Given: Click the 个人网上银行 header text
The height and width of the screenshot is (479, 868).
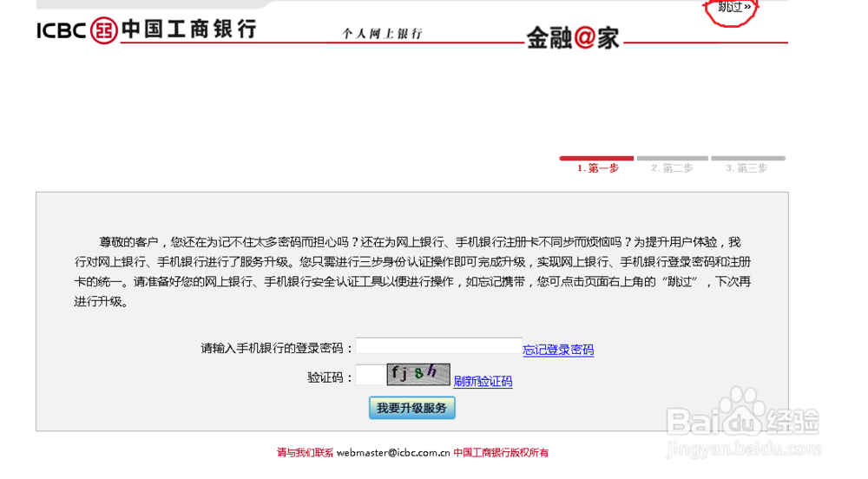Looking at the screenshot, I should click(382, 34).
